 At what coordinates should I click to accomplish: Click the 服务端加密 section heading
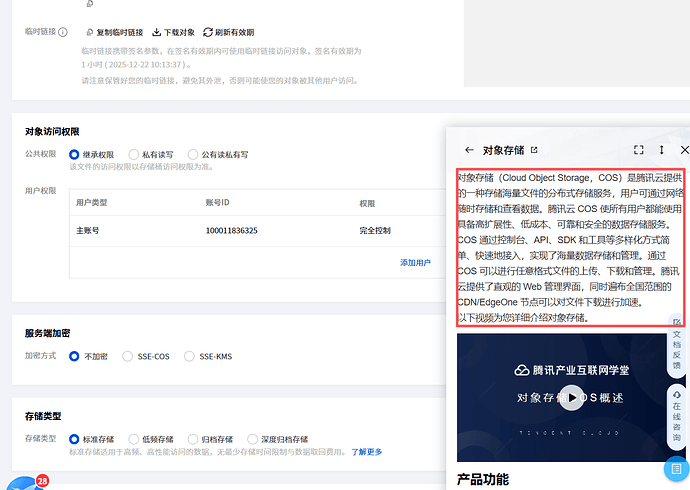48,333
